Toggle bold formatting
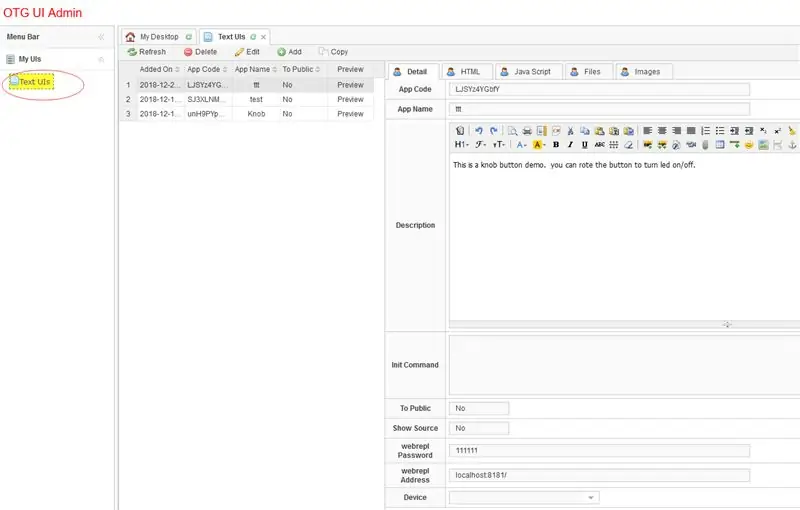This screenshot has height=510, width=800. [x=556, y=145]
